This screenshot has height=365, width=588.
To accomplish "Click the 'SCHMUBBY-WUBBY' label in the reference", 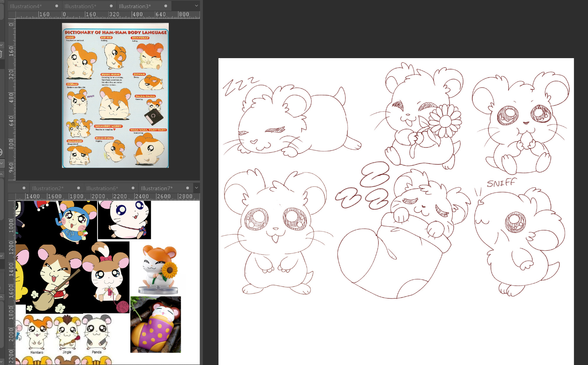I will pos(108,126).
